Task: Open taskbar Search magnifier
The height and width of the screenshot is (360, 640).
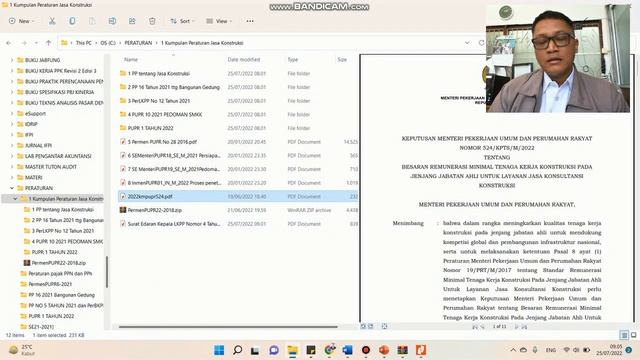Action: click(237, 350)
